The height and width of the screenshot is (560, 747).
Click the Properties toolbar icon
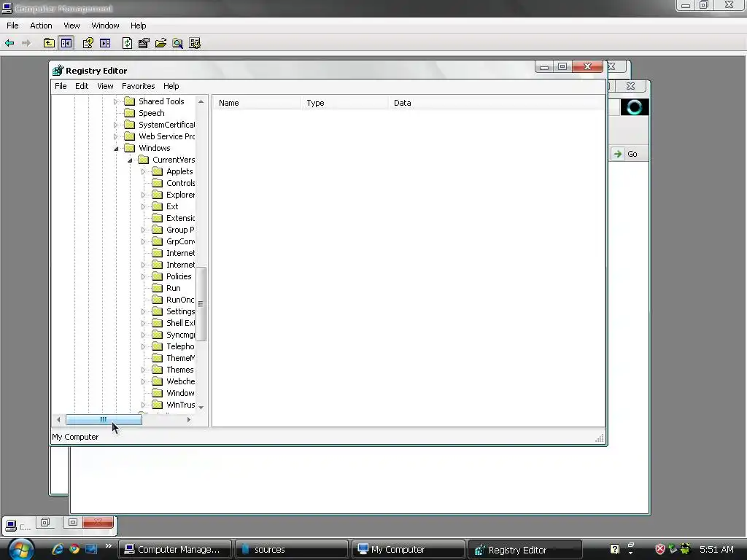coord(144,43)
